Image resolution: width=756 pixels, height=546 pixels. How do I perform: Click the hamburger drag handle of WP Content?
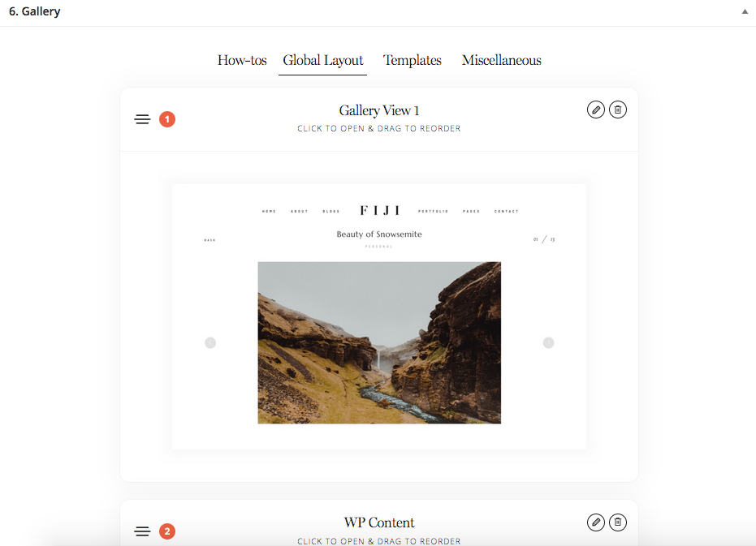142,531
